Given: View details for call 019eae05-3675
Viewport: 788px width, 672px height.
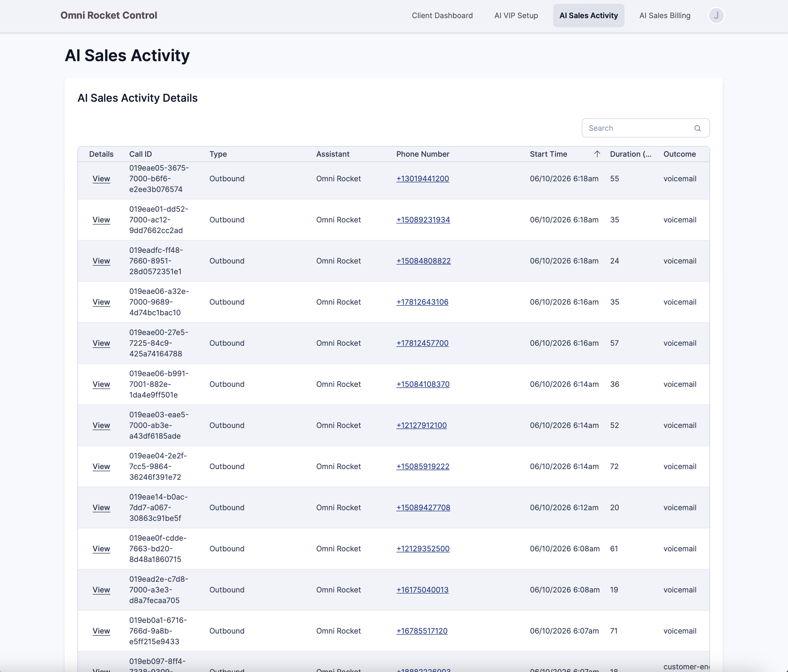Looking at the screenshot, I should click(x=101, y=179).
